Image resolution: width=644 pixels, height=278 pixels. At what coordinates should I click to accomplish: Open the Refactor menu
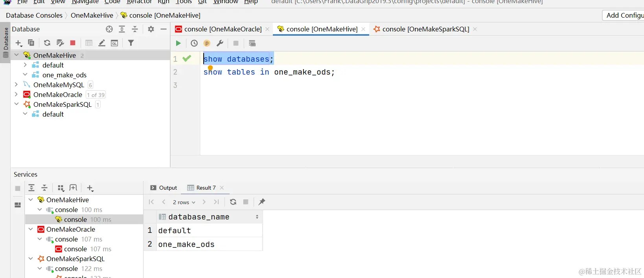(139, 2)
